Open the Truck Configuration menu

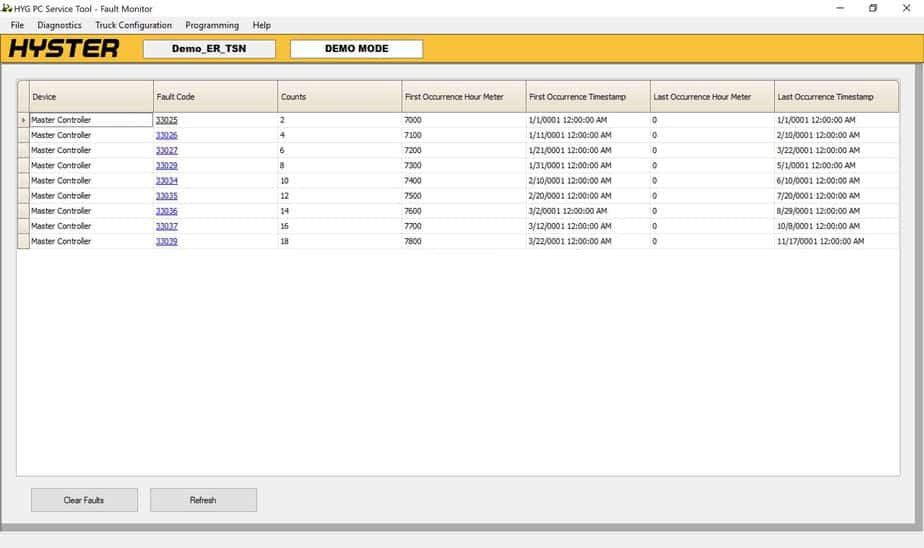[x=133, y=25]
